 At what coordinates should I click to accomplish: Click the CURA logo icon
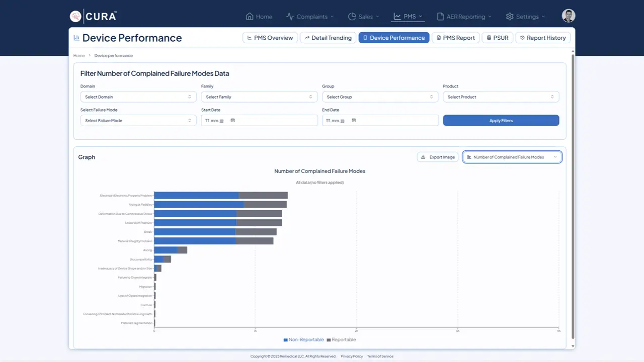coord(75,17)
